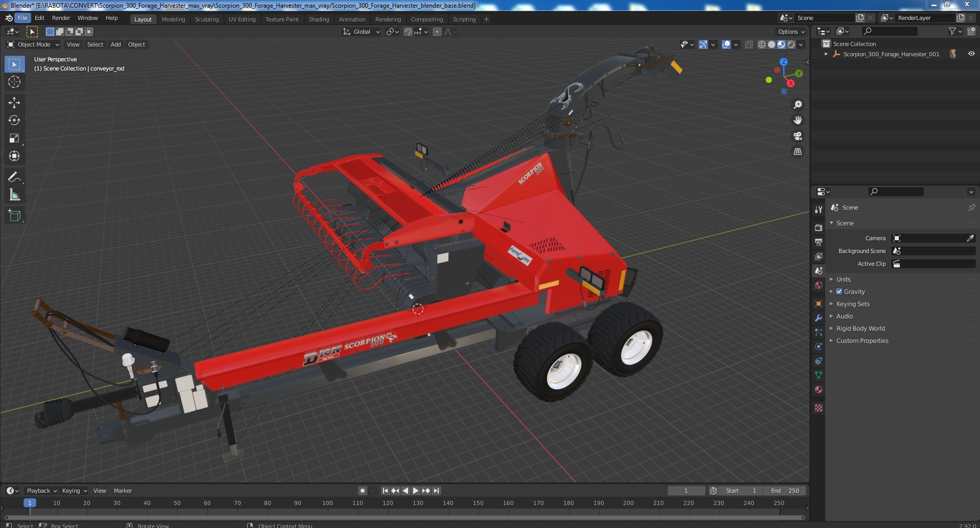
Task: Switch to wireframe shading
Action: click(762, 44)
